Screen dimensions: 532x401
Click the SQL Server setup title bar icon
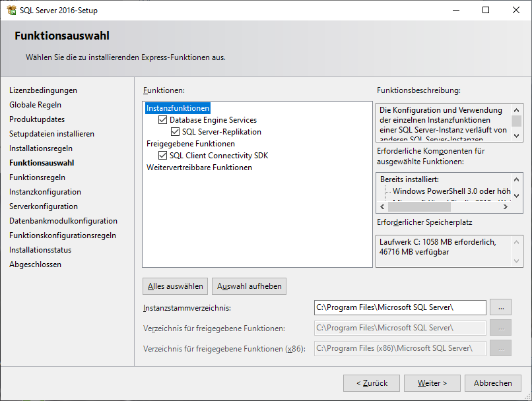click(x=11, y=11)
